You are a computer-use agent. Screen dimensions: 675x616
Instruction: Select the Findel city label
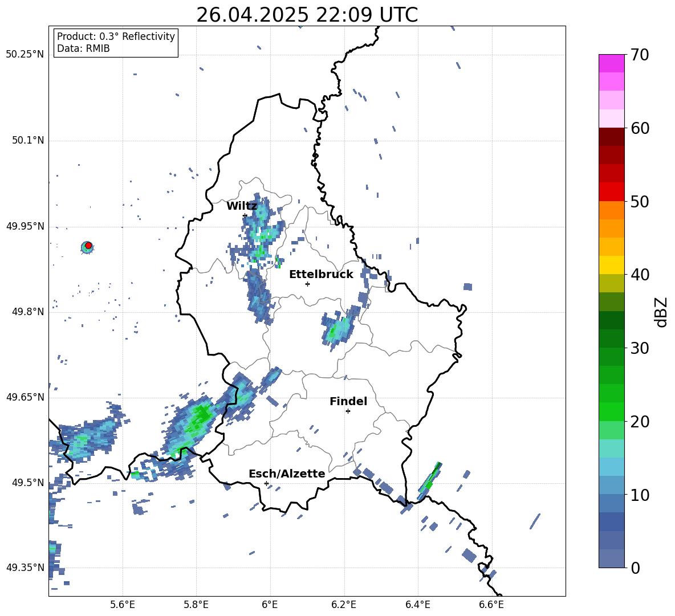pos(348,402)
